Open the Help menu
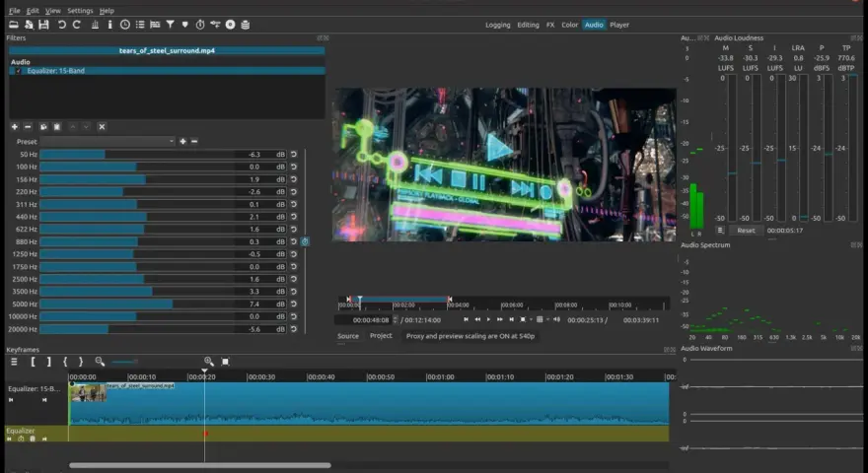This screenshot has width=868, height=473. point(107,11)
